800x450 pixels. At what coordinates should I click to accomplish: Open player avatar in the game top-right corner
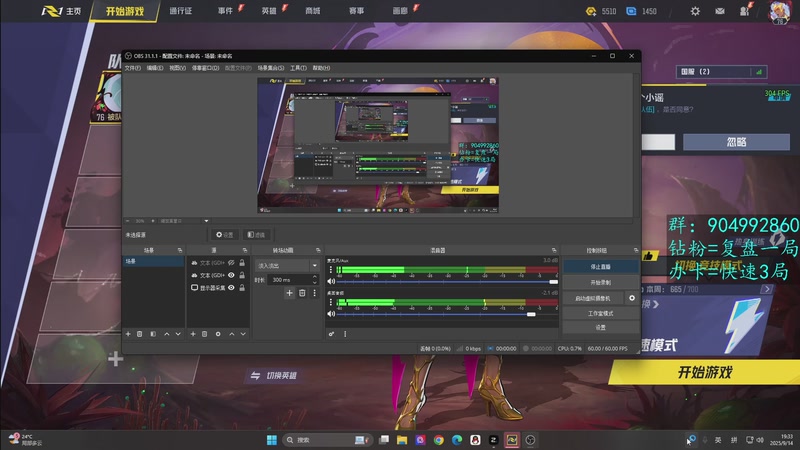779,12
